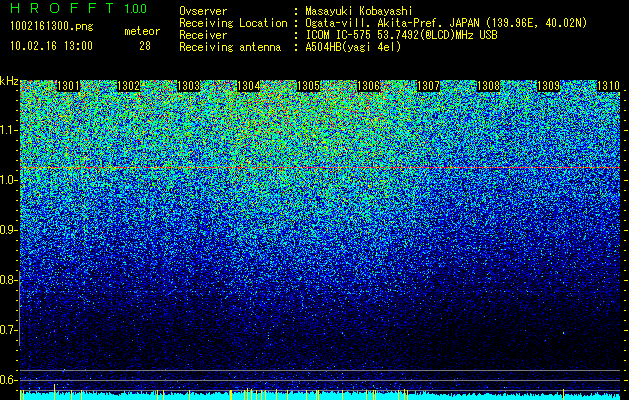Select the 1304 time marker

tap(249, 86)
